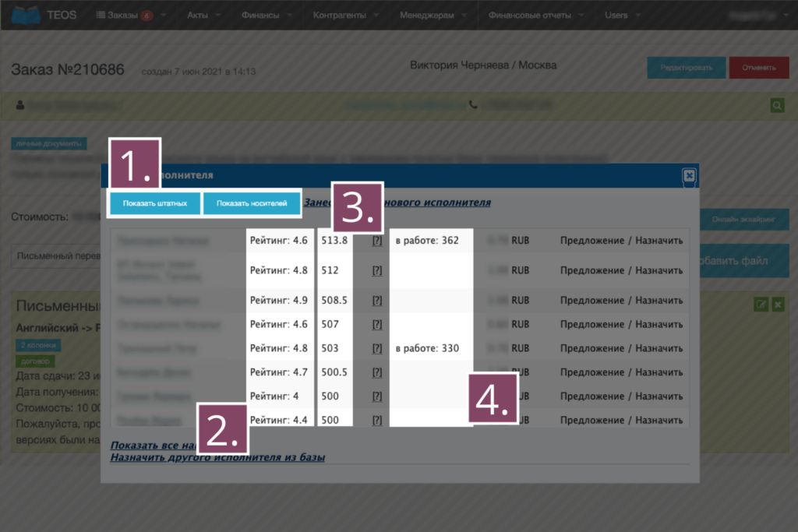This screenshot has width=798, height=532.
Task: Open the Users menu
Action: coord(623,15)
